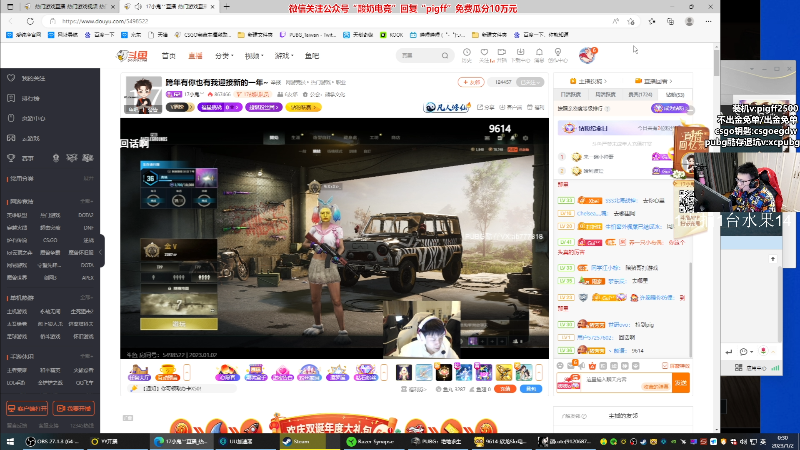The image size is (800, 450).
Task: Open the 鱼吧 menu item
Action: tap(312, 56)
